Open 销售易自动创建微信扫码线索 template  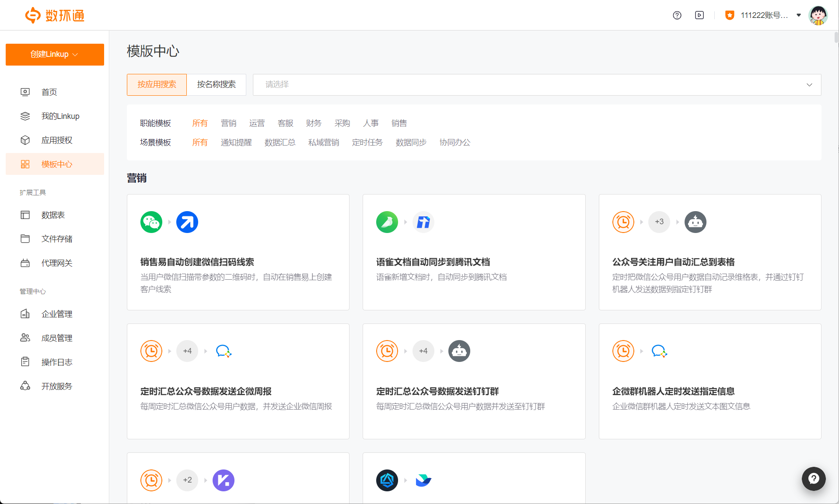click(238, 252)
